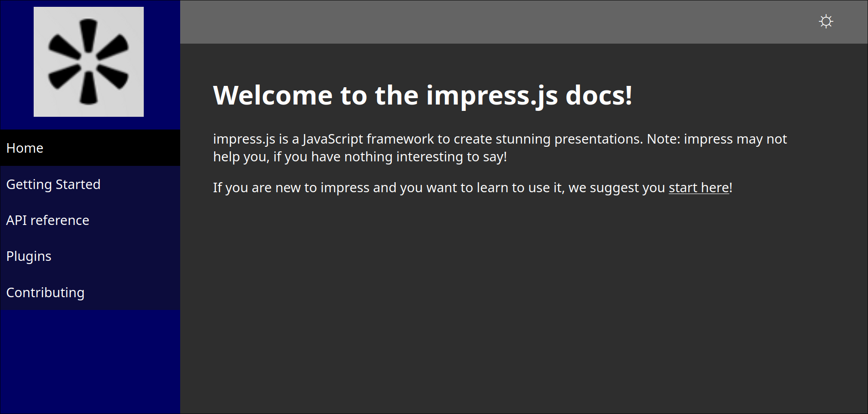
Task: Click the impress.js asterisk logo
Action: [89, 62]
